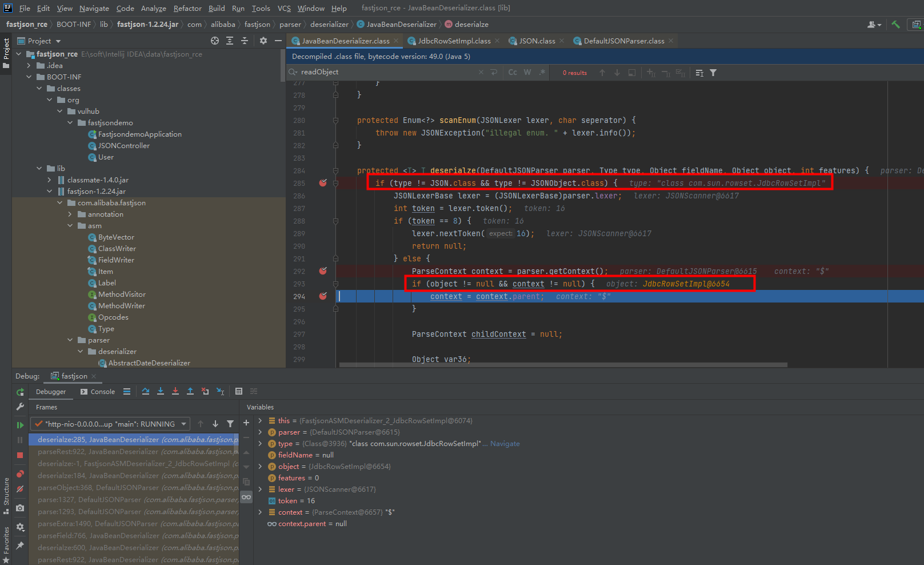
Task: Expand the 'lexer' variable
Action: tap(260, 489)
